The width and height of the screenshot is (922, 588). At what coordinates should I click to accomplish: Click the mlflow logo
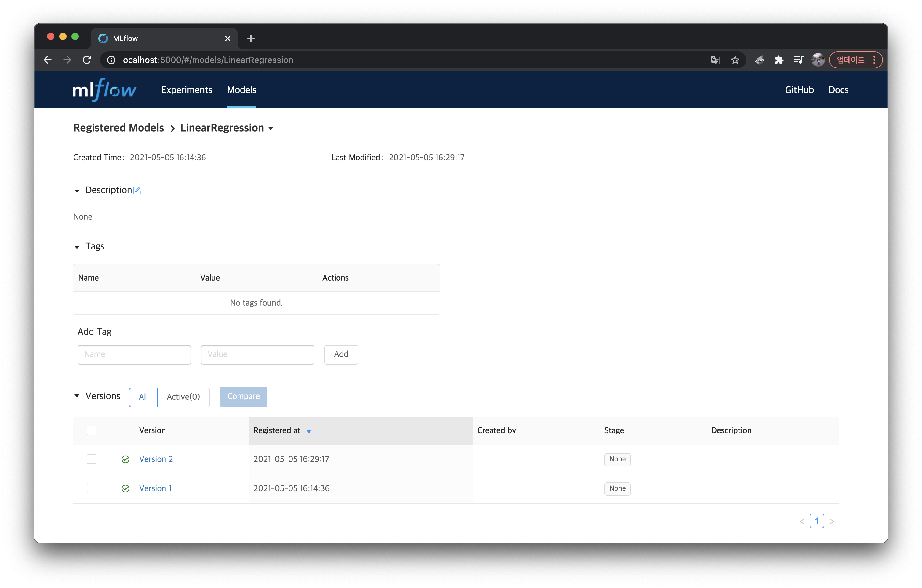click(x=104, y=90)
